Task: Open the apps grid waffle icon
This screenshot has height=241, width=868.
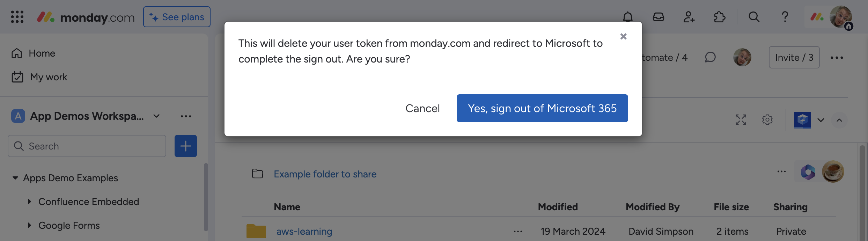Action: pyautogui.click(x=17, y=17)
